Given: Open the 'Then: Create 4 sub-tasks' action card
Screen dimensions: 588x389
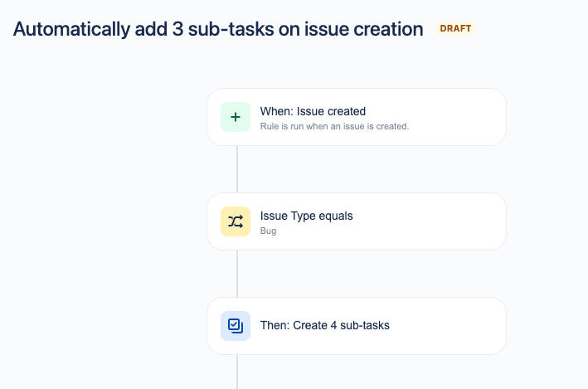Looking at the screenshot, I should point(357,326).
